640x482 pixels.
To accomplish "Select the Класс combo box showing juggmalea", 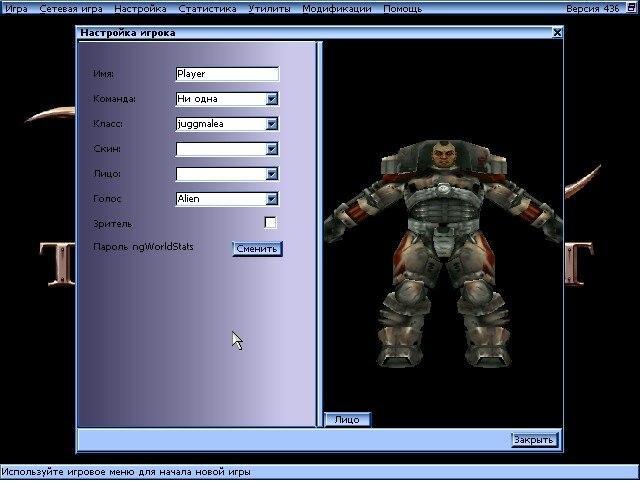I will (x=227, y=124).
